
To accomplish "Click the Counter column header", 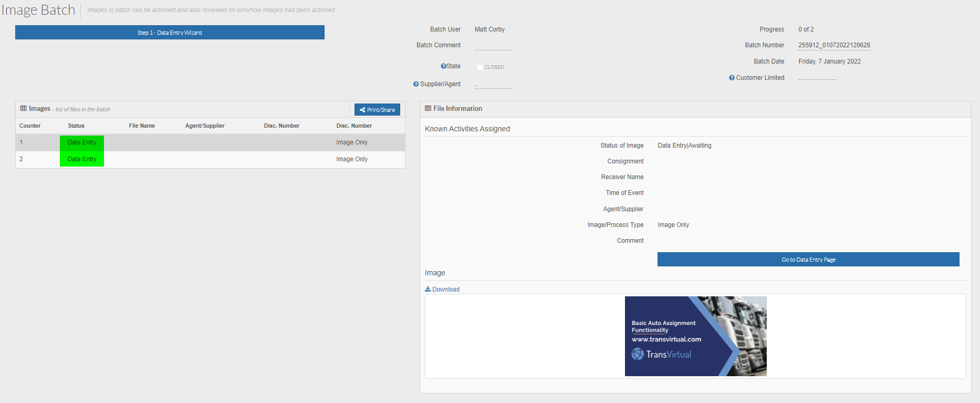I will 30,126.
